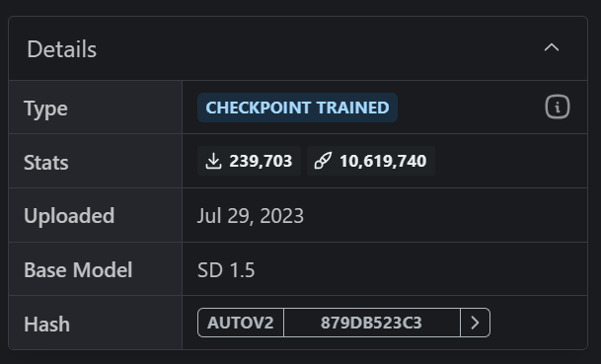
Task: Click the Stats row label
Action: tap(46, 163)
